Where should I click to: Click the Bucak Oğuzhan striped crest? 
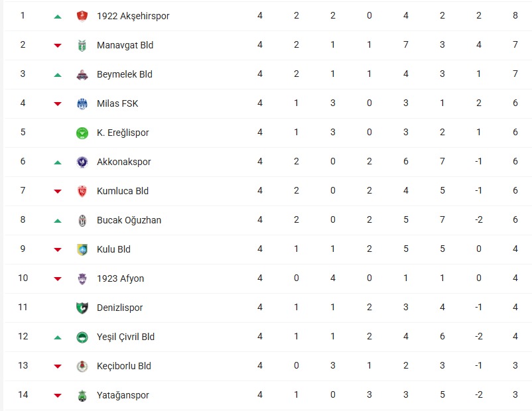(x=82, y=220)
